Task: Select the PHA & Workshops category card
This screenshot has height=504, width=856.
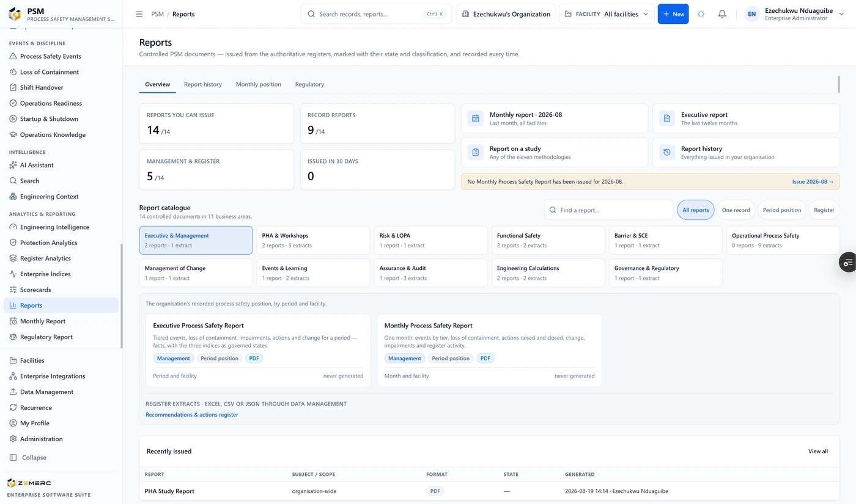Action: 314,240
